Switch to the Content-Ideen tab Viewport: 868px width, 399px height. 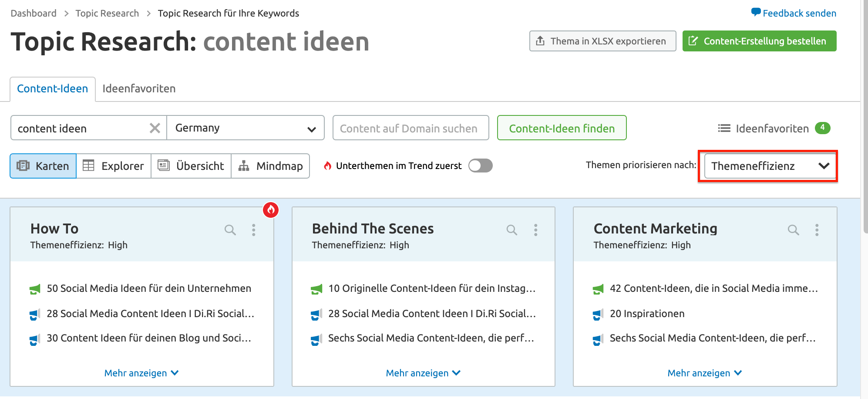53,89
